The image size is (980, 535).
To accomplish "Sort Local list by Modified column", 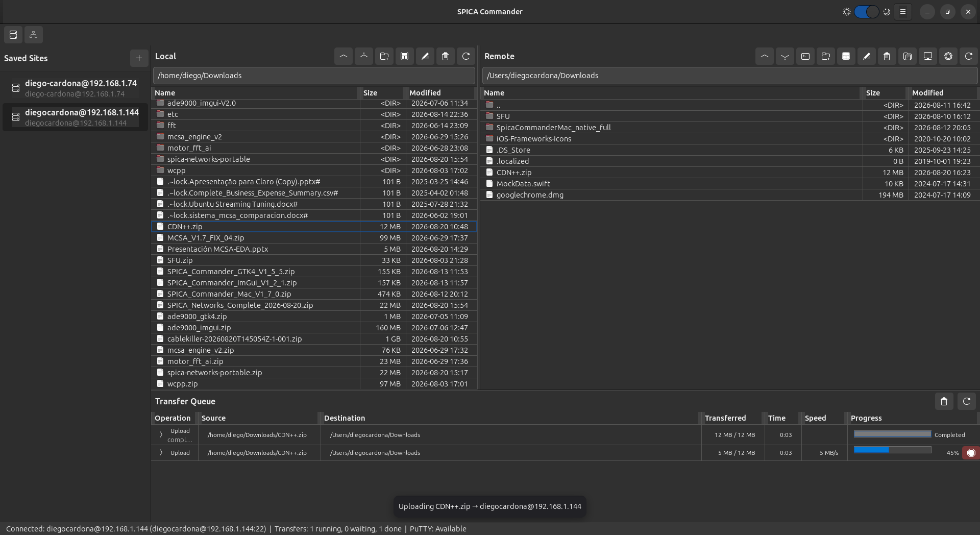I will [440, 93].
